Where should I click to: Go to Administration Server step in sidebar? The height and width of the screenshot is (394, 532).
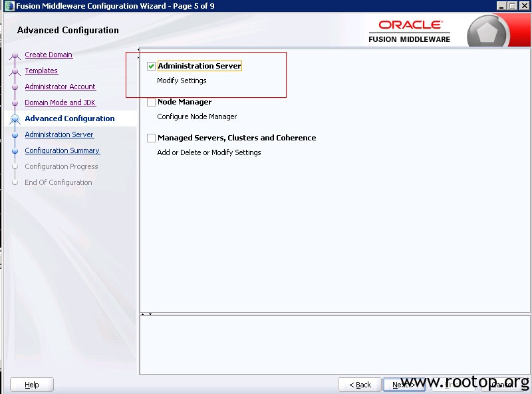click(59, 134)
